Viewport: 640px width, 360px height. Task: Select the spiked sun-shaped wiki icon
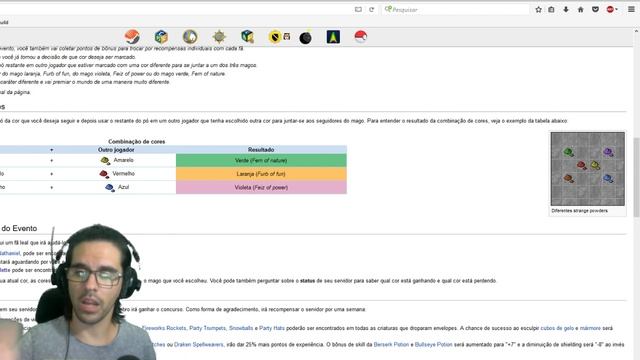(219, 37)
